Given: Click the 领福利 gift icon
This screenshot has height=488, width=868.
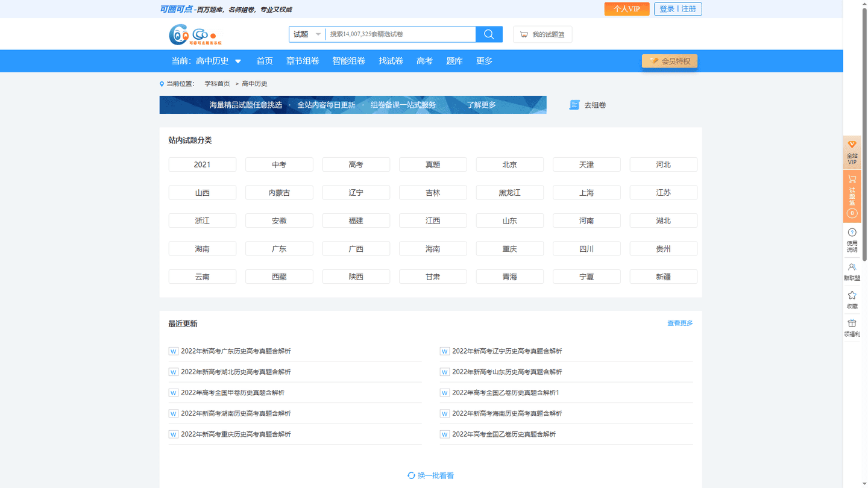Looking at the screenshot, I should click(852, 324).
